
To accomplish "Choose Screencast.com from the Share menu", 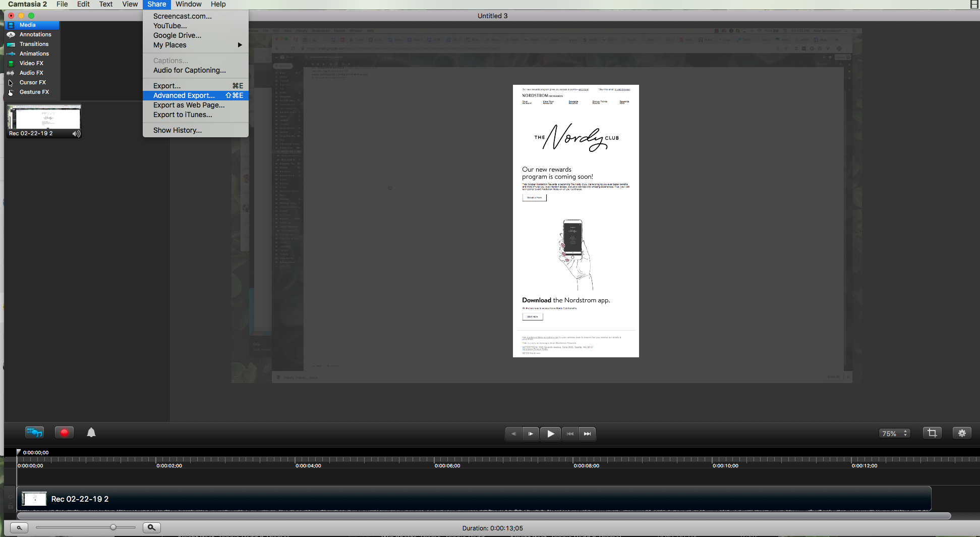I will point(183,16).
